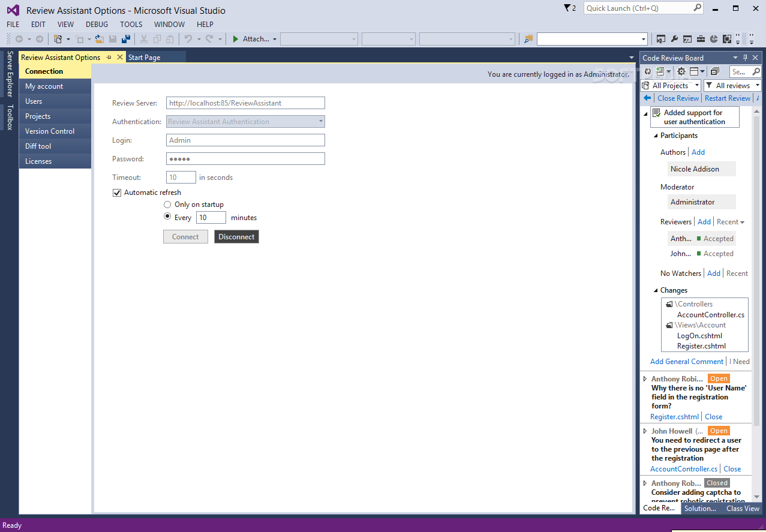Select the Licenses options tab
This screenshot has height=532, width=766.
[x=55, y=161]
